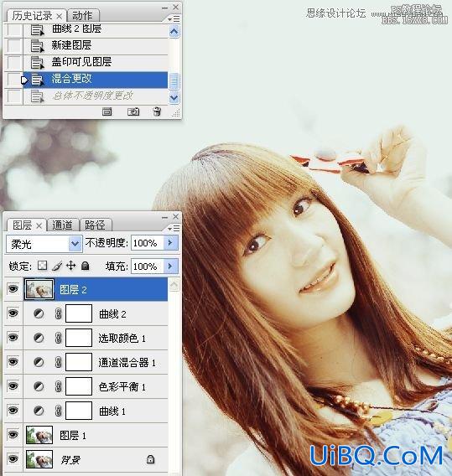Open the blend mode dropdown showing 柔光
The height and width of the screenshot is (476, 452).
(44, 244)
